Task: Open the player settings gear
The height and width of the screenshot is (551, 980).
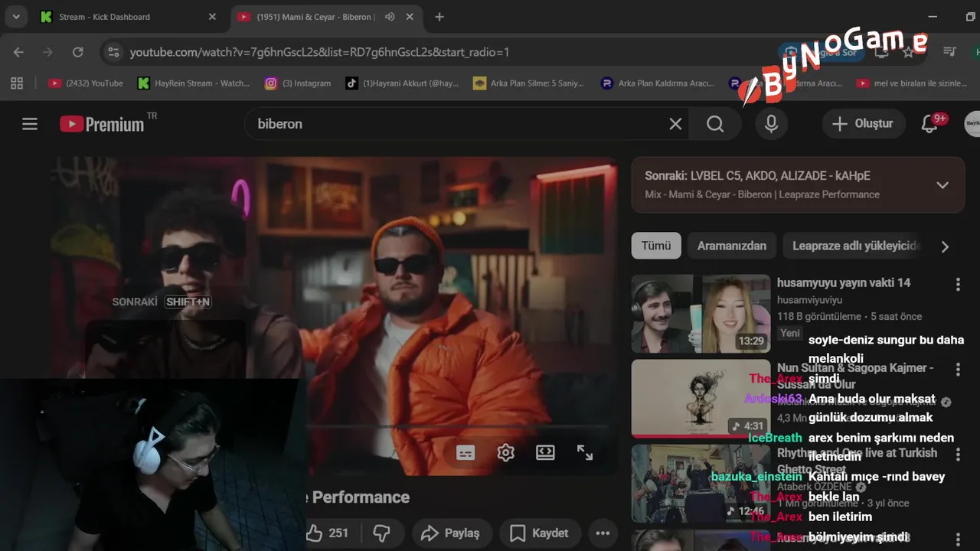Action: click(505, 452)
